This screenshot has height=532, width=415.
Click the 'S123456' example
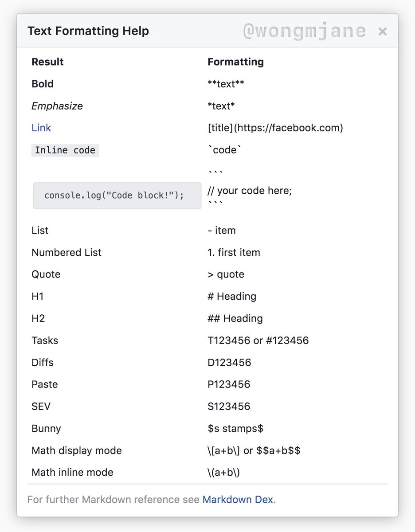[229, 407]
